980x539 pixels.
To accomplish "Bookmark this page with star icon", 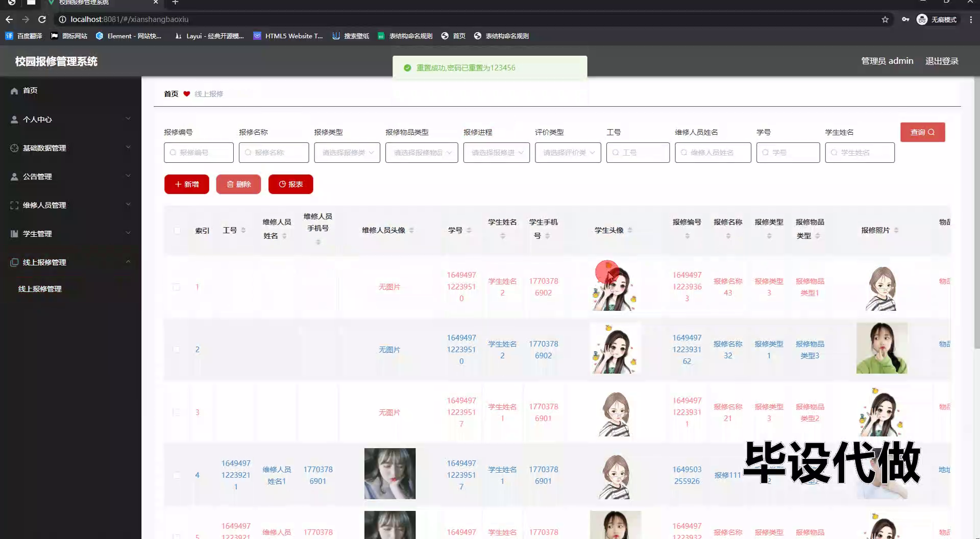I will coord(885,19).
